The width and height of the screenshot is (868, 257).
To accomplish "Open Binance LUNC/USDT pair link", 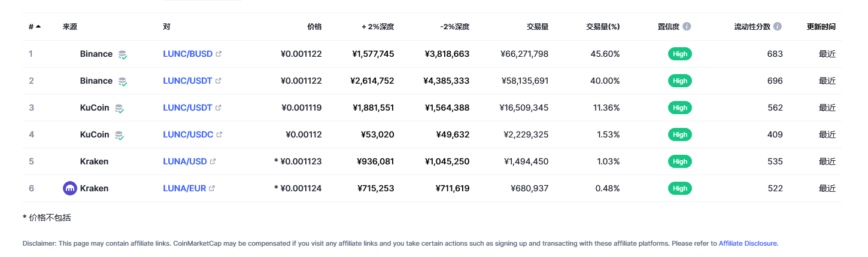I will click(187, 81).
